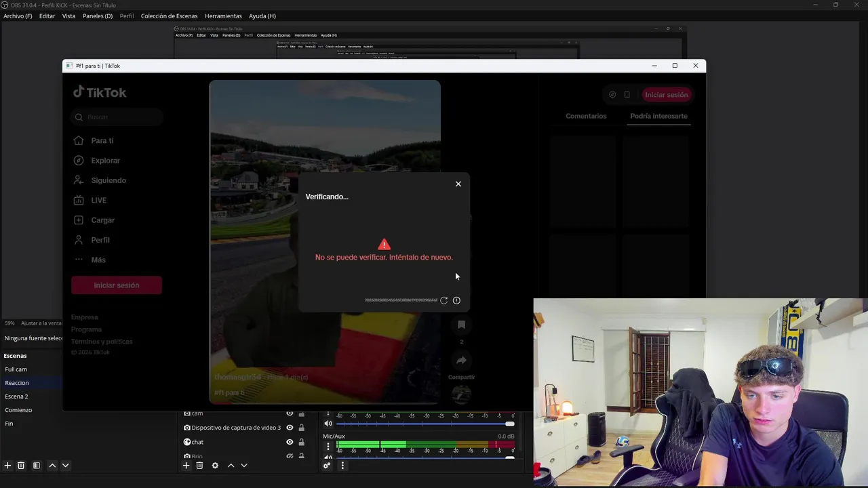This screenshot has height=488, width=868.
Task: Open the OBS Herramientas menu
Action: click(x=223, y=16)
